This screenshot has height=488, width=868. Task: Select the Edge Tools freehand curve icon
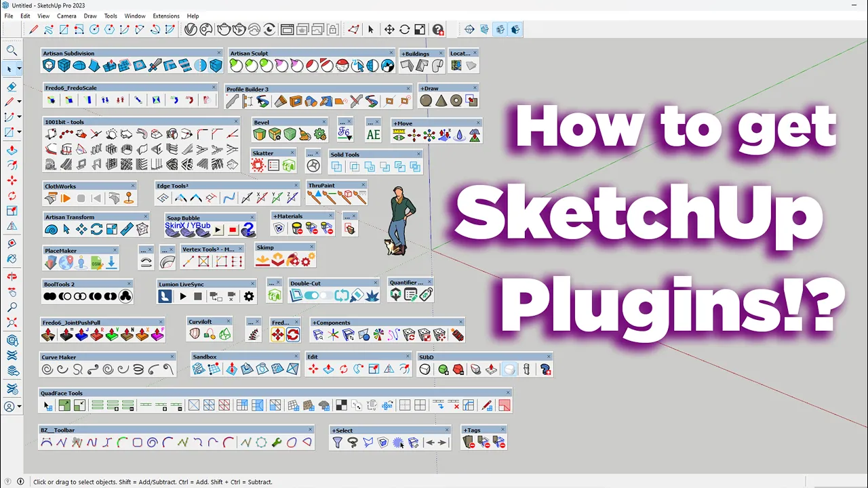tap(229, 199)
